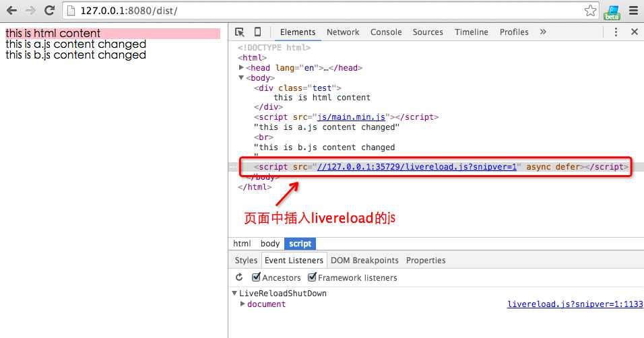Image resolution: width=644 pixels, height=338 pixels.
Task: Select the DOCTYPE html line
Action: coord(274,48)
